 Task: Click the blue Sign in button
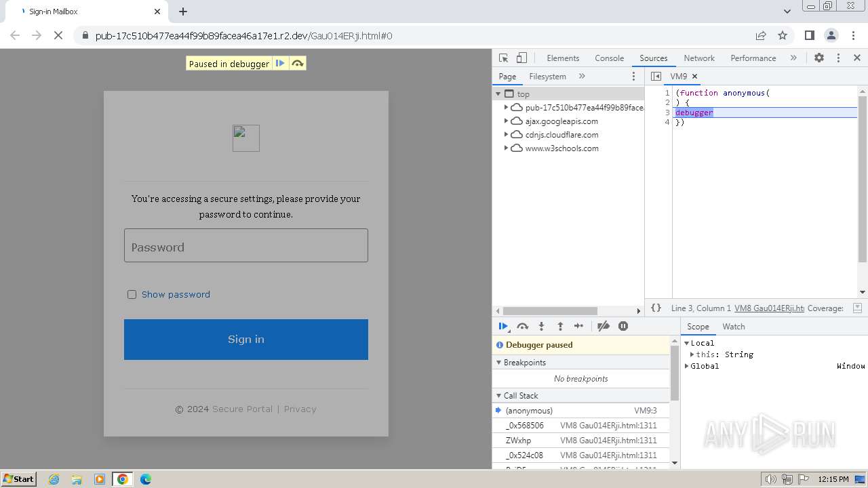pos(246,340)
